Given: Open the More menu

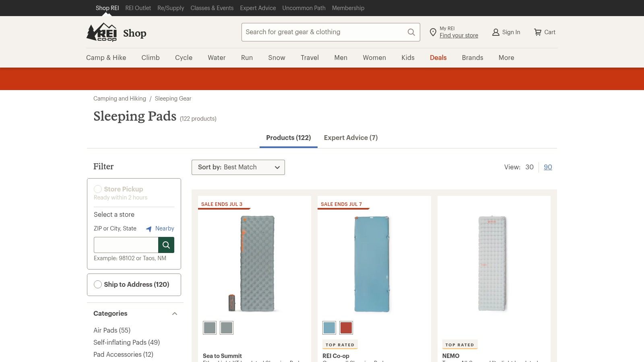Looking at the screenshot, I should pyautogui.click(x=506, y=58).
